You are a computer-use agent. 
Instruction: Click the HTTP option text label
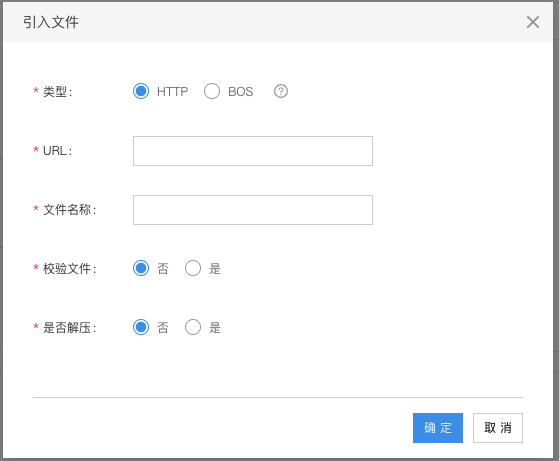point(172,92)
